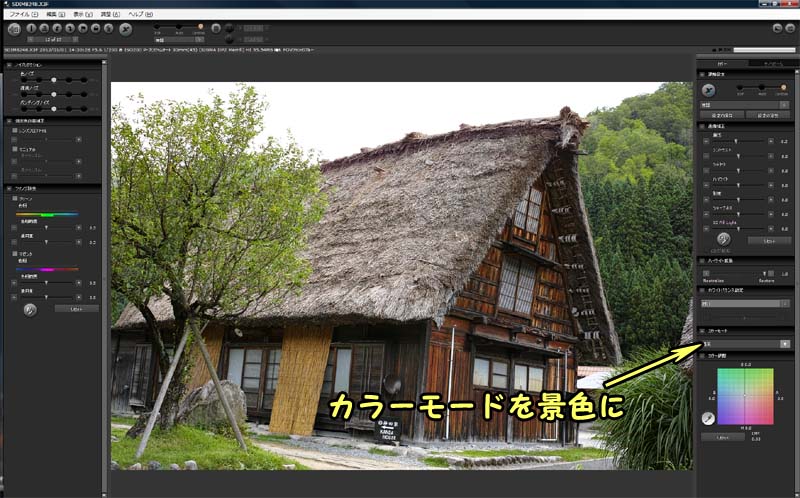The height and width of the screenshot is (498, 800).
Task: Click the color adjustment eyedropper icon
Action: point(708,418)
